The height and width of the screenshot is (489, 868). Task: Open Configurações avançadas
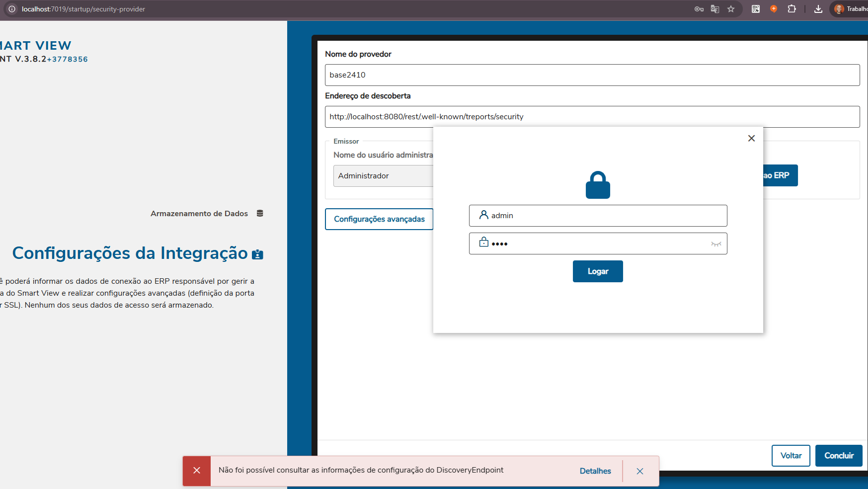[379, 219]
